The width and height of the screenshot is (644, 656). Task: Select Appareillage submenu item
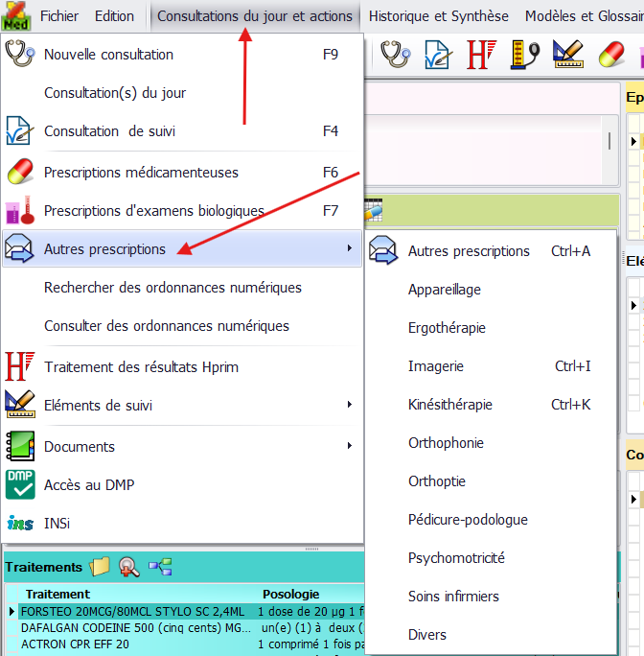(491, 290)
